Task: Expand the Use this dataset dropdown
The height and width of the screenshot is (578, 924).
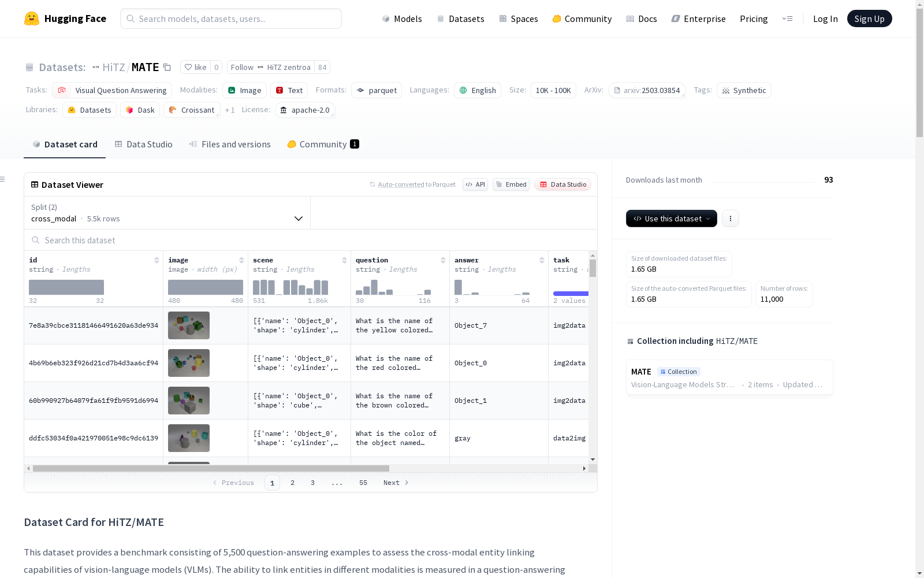Action: click(672, 218)
